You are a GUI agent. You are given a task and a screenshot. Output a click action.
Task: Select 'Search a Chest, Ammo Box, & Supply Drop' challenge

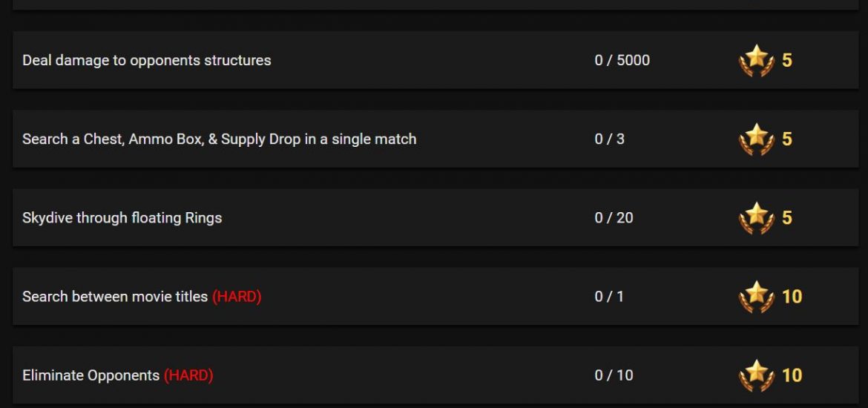[x=219, y=139]
